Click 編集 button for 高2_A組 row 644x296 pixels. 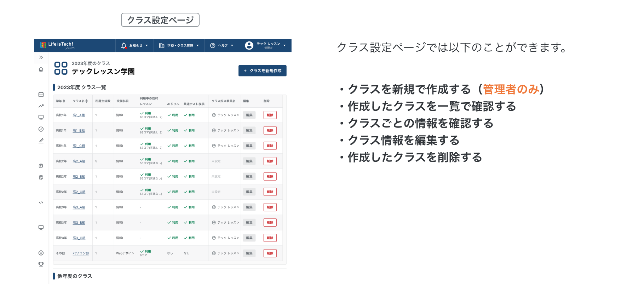(249, 161)
